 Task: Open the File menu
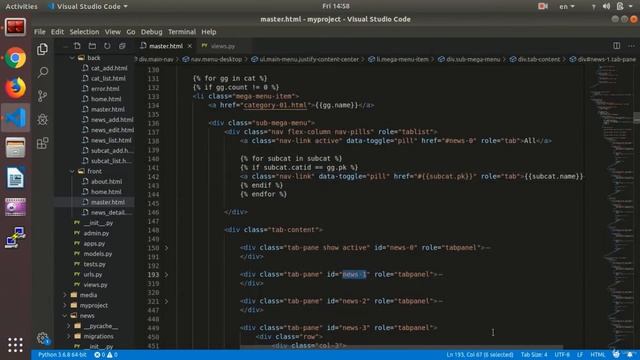click(x=40, y=32)
